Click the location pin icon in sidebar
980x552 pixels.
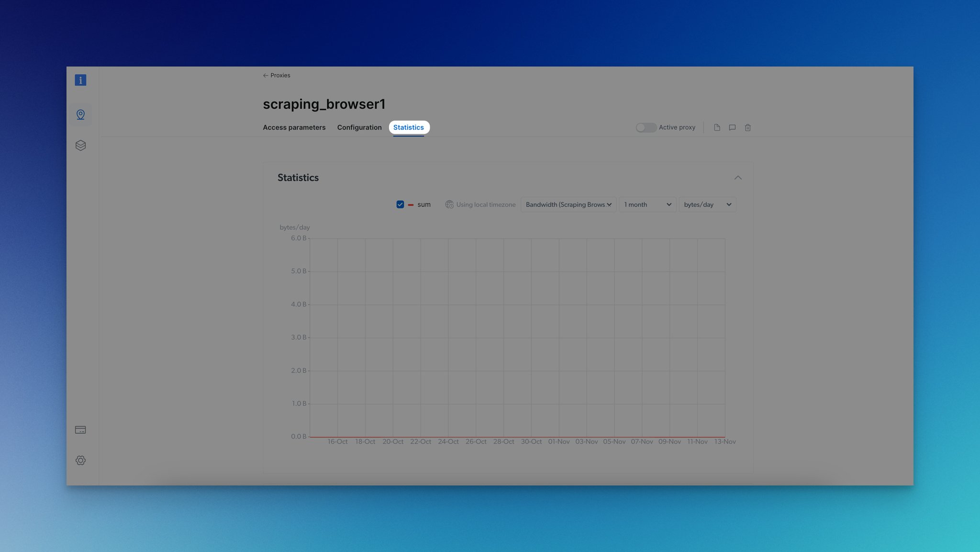tap(80, 114)
